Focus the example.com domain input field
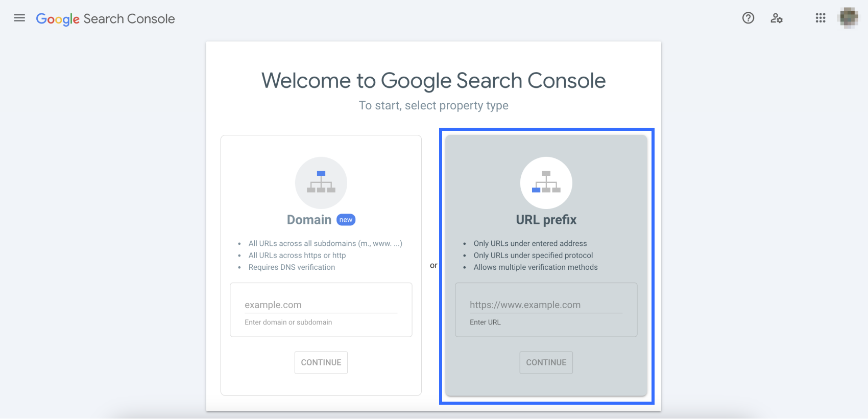 (321, 305)
